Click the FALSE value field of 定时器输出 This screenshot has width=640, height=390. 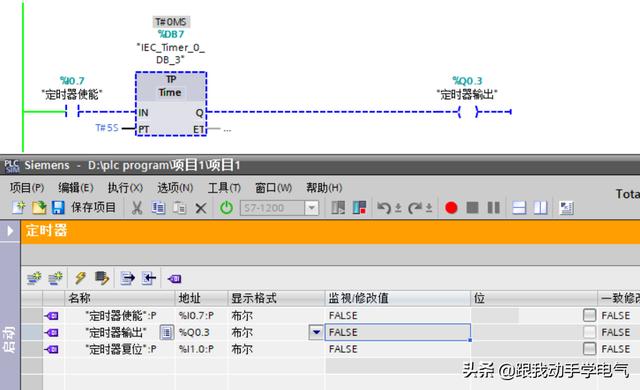[x=398, y=332]
